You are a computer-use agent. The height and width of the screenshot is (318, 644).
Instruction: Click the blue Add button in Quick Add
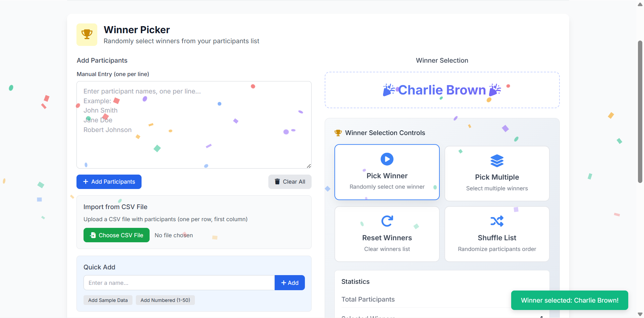(x=290, y=283)
